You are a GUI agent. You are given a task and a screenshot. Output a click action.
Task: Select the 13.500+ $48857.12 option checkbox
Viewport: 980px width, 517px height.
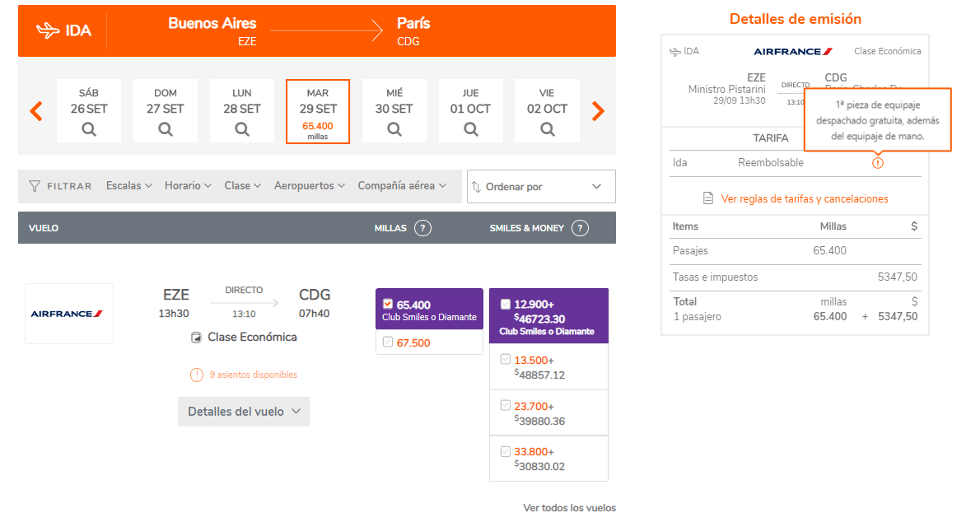click(x=506, y=360)
